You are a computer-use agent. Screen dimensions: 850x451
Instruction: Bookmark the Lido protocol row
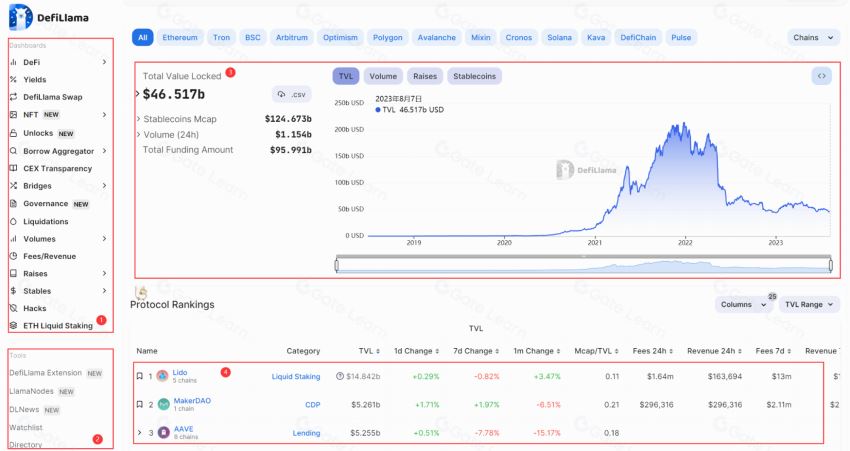139,376
